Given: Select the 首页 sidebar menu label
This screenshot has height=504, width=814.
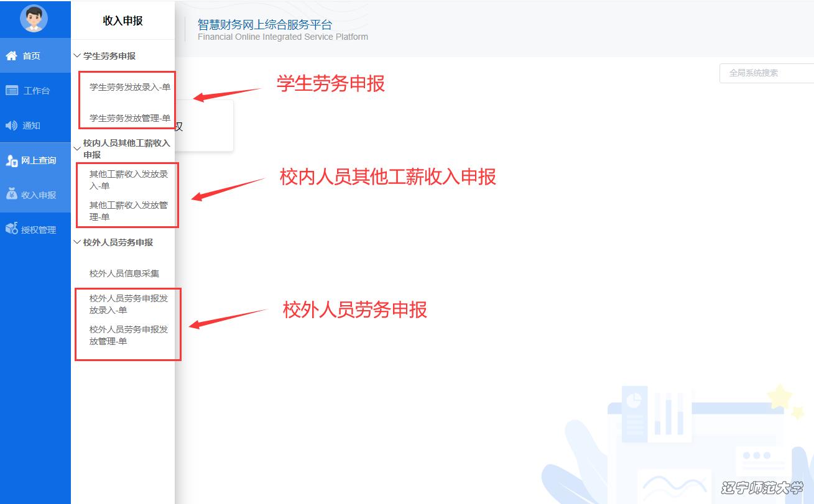Looking at the screenshot, I should pos(32,56).
